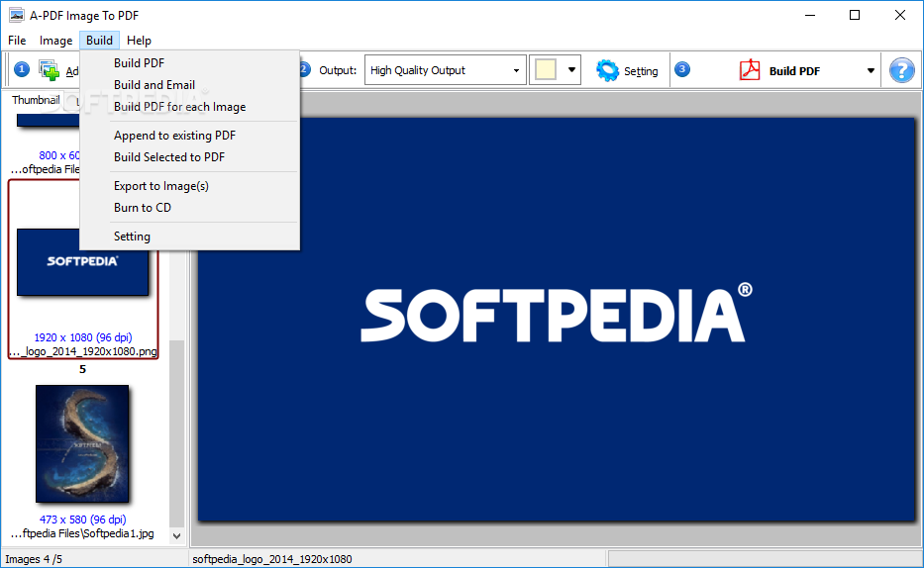Click the '...ftpedia Files\Softpedia1.jpg' filename
Image resolution: width=924 pixels, height=568 pixels.
tap(82, 533)
